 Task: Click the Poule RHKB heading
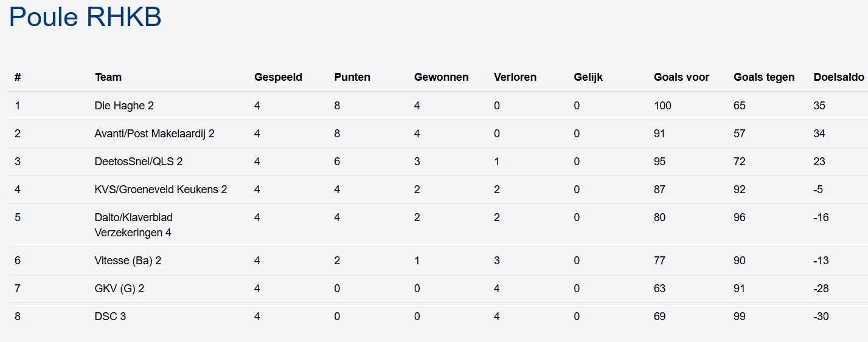(x=85, y=17)
